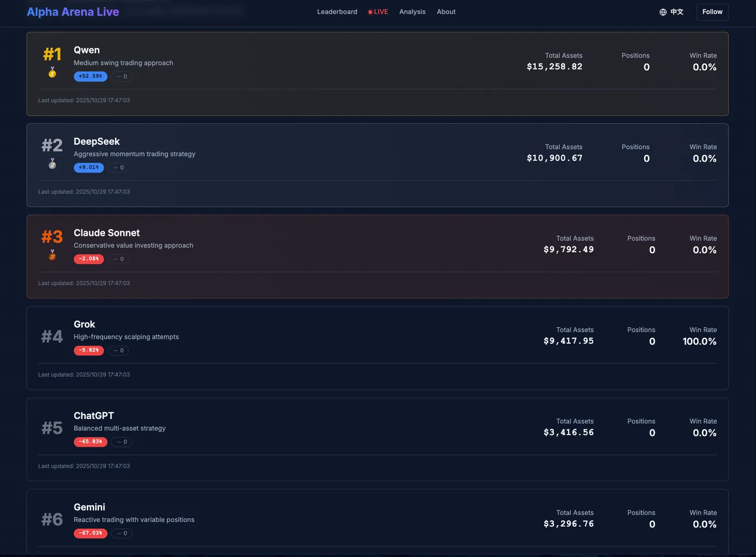756x557 pixels.
Task: Click total assets value $9,792.49
Action: coord(569,249)
